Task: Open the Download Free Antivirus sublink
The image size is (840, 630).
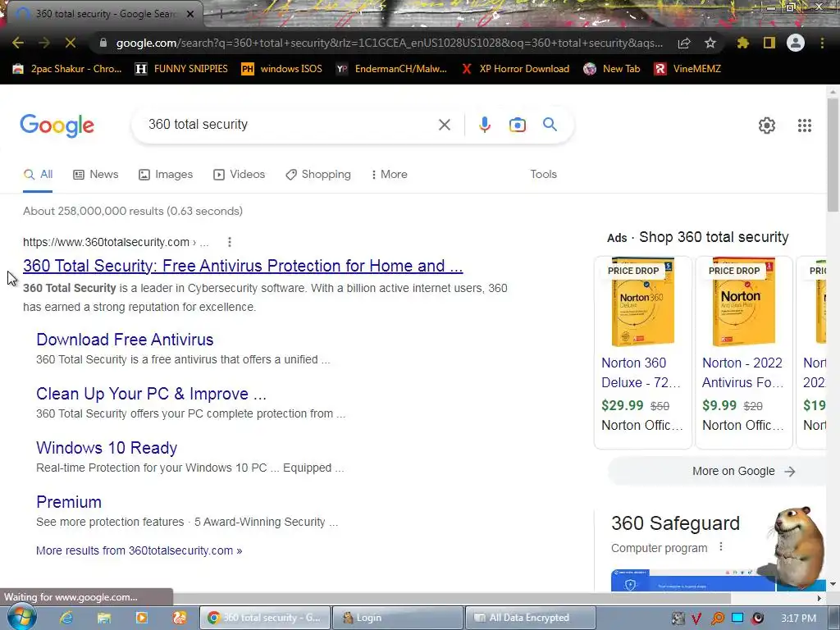Action: 125,340
